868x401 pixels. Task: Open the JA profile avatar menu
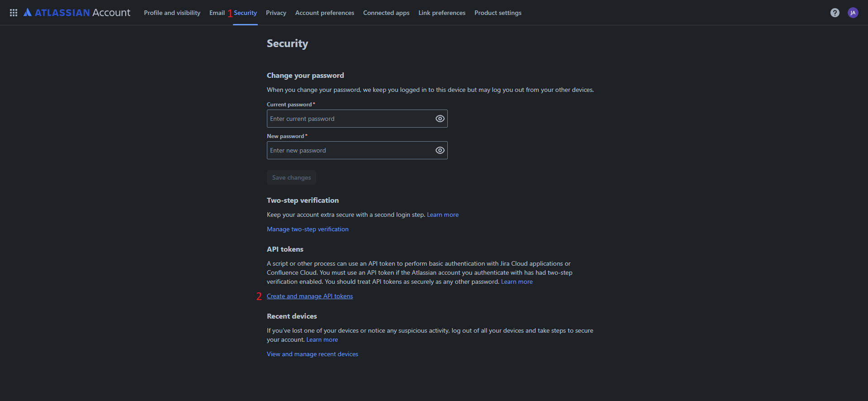[x=853, y=13]
